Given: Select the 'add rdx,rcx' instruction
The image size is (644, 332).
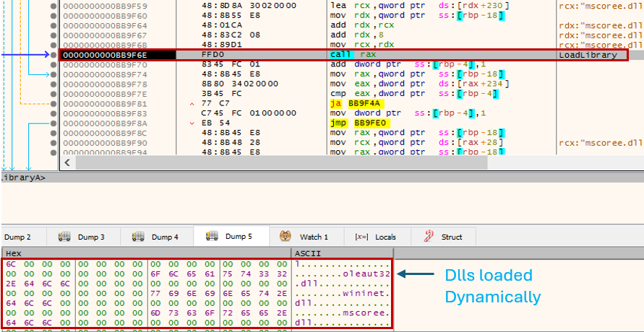Looking at the screenshot, I should [362, 26].
